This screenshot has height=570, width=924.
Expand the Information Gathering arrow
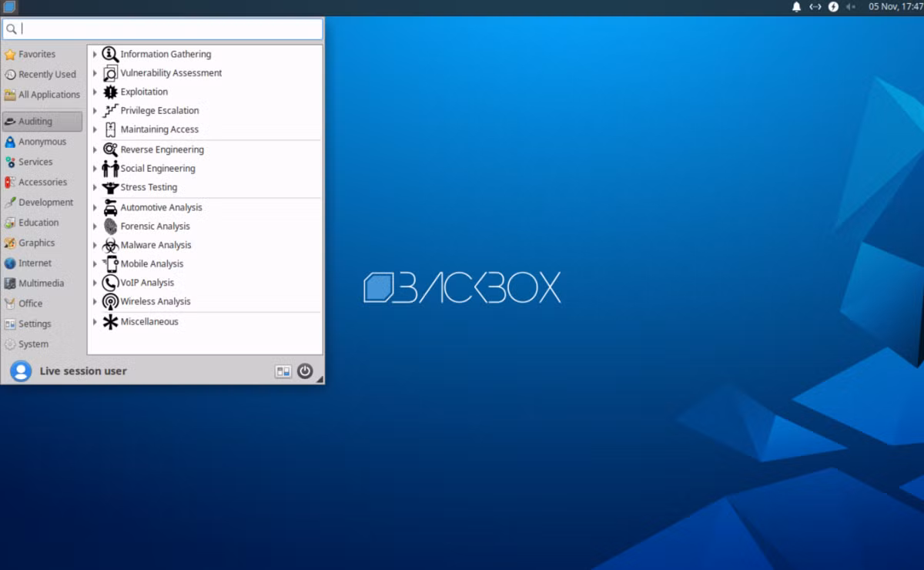tap(95, 55)
